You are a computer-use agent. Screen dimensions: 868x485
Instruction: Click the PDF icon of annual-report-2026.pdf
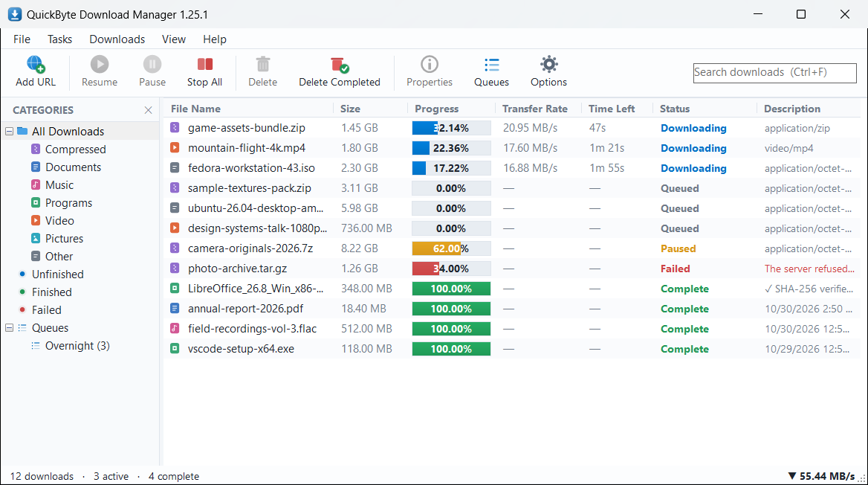(175, 308)
